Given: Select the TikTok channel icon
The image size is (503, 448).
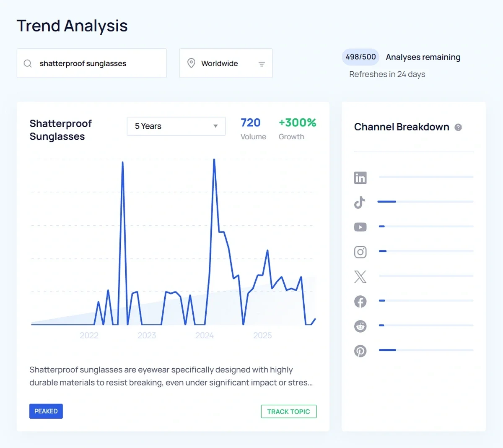Looking at the screenshot, I should [x=360, y=202].
